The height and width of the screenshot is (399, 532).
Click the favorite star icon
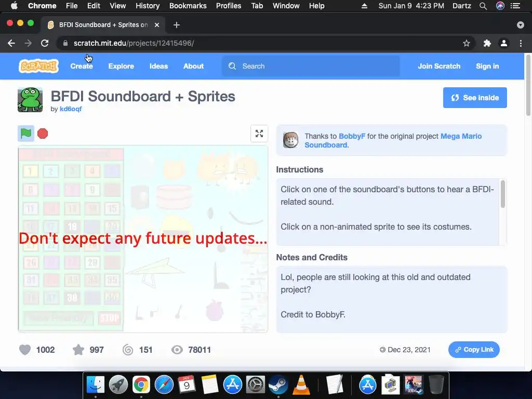[78, 350]
